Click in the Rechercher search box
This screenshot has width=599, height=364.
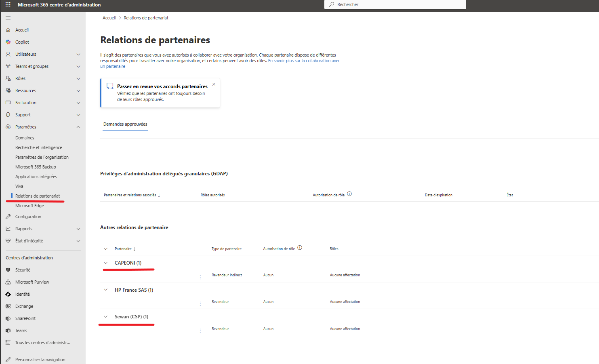click(395, 4)
